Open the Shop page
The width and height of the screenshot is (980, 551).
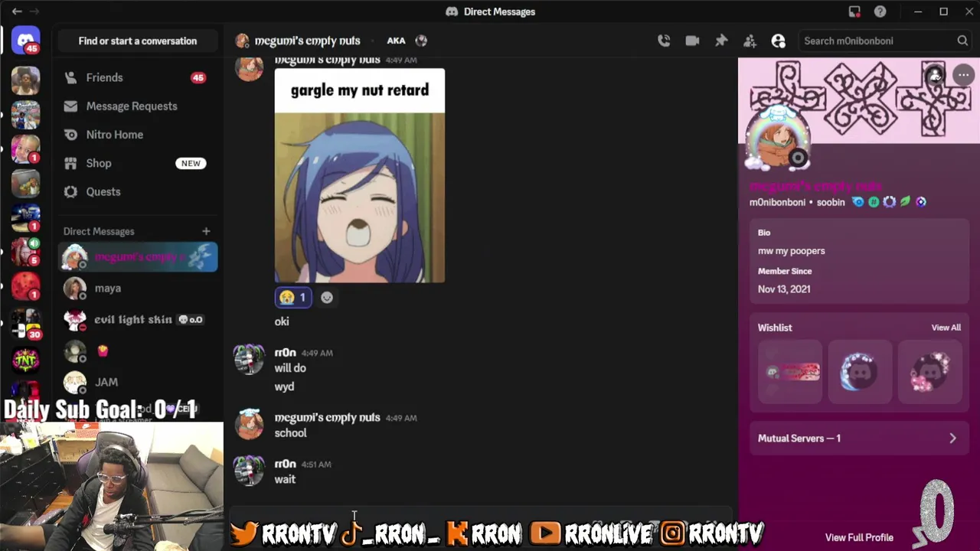(x=138, y=163)
